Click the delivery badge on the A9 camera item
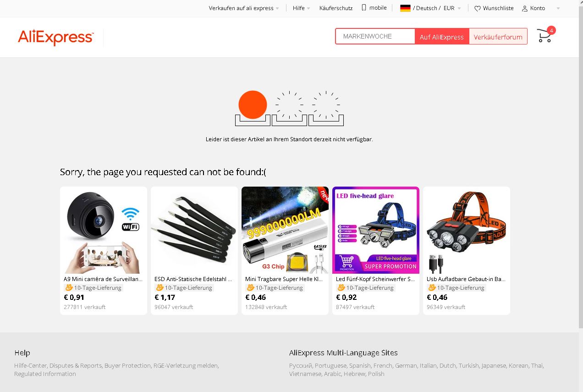583x392 pixels. (93, 288)
